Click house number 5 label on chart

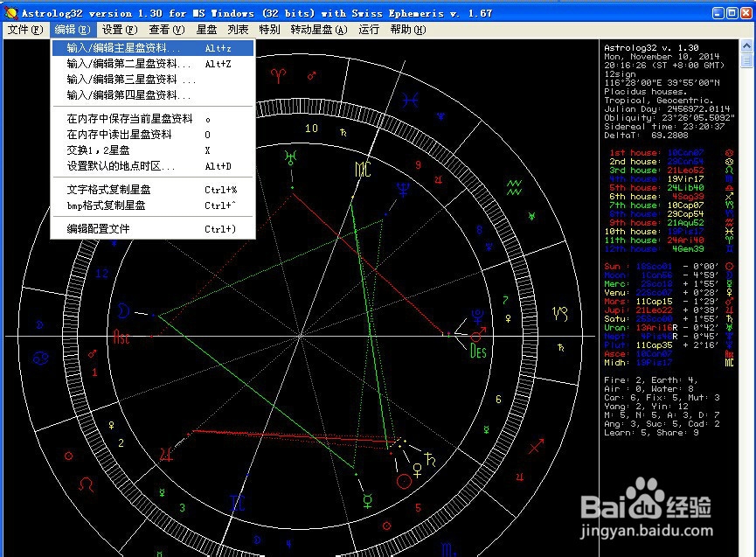[x=418, y=508]
